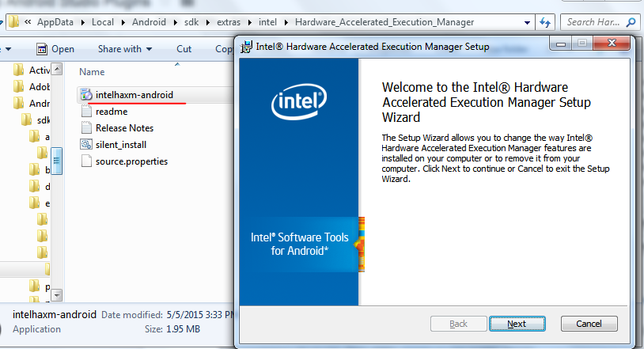This screenshot has width=644, height=349.
Task: Click the search magnifier icon
Action: 631,22
